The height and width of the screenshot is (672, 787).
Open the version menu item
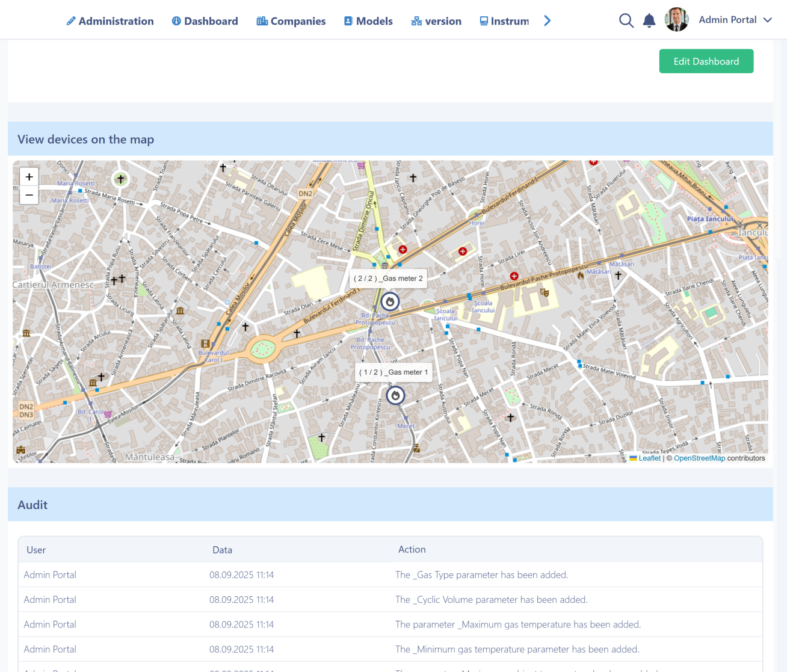click(436, 21)
